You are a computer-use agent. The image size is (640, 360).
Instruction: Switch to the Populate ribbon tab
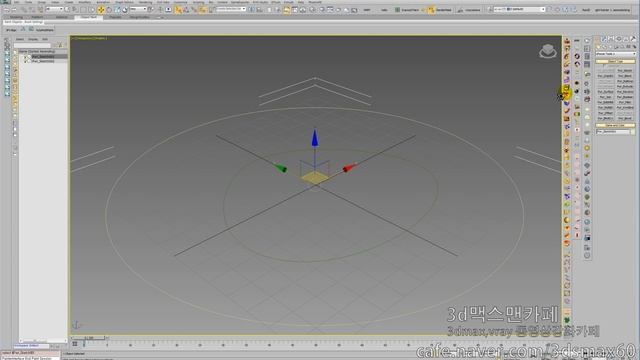point(115,17)
